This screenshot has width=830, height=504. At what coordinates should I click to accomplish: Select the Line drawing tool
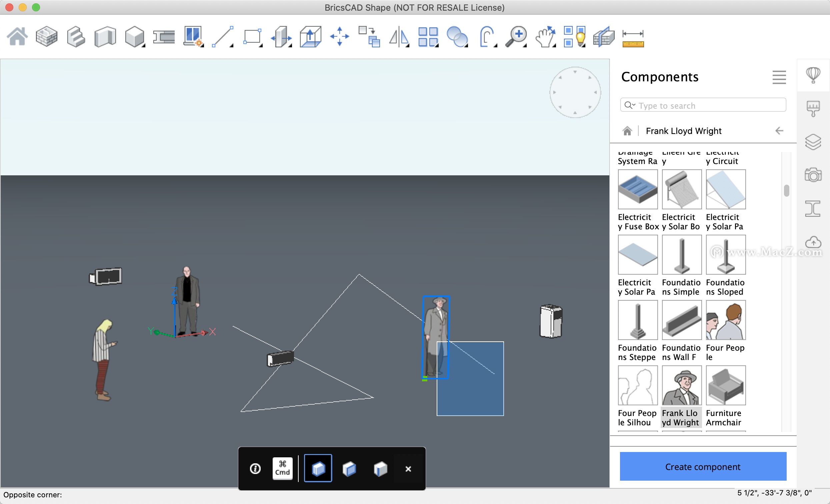coord(222,36)
